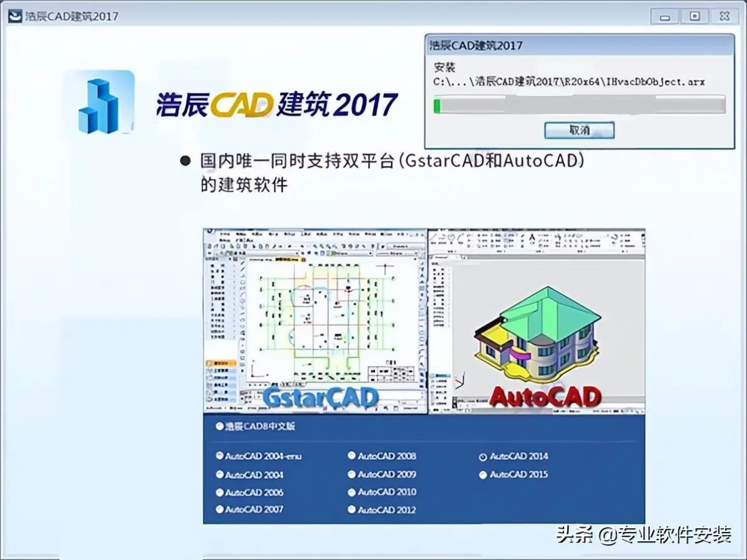Click the blue GstarCAD logo text

click(x=320, y=397)
